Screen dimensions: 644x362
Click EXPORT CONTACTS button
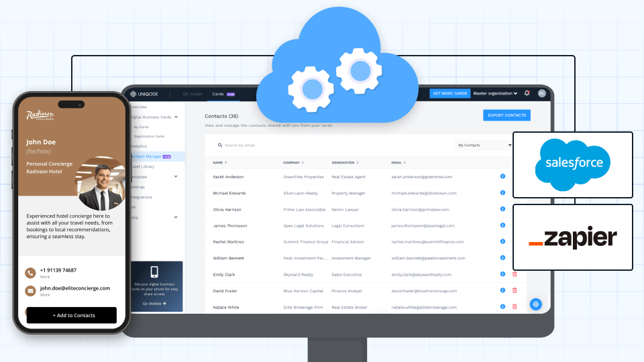[x=507, y=115]
